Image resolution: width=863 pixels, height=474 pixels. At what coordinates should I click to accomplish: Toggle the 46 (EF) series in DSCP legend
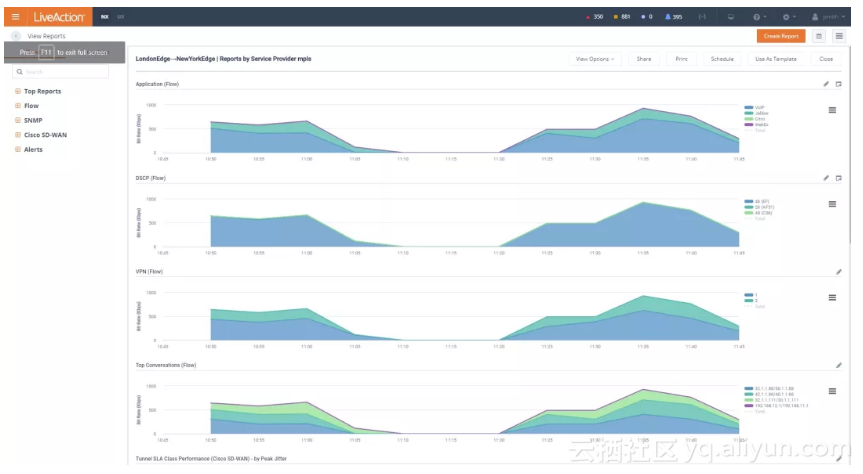click(757, 202)
